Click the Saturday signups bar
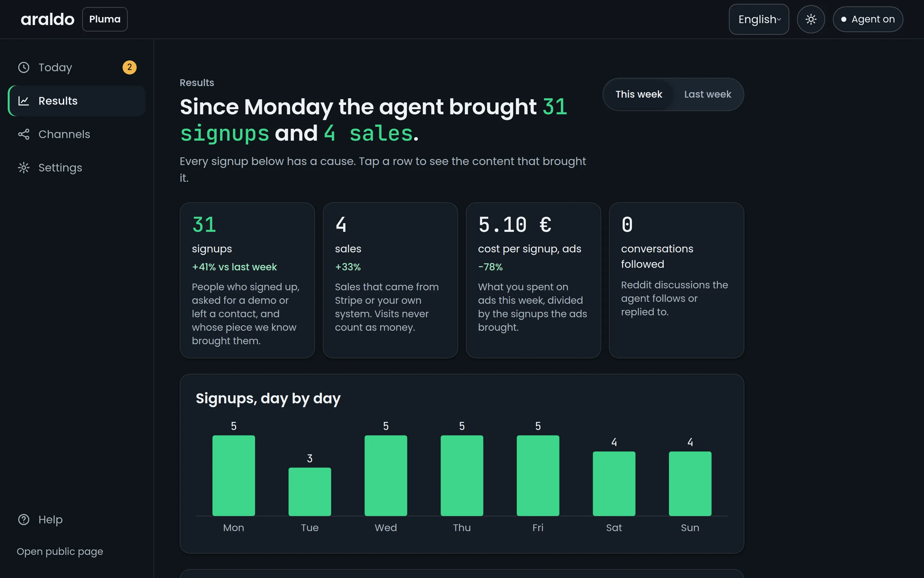This screenshot has width=924, height=578. (x=614, y=484)
